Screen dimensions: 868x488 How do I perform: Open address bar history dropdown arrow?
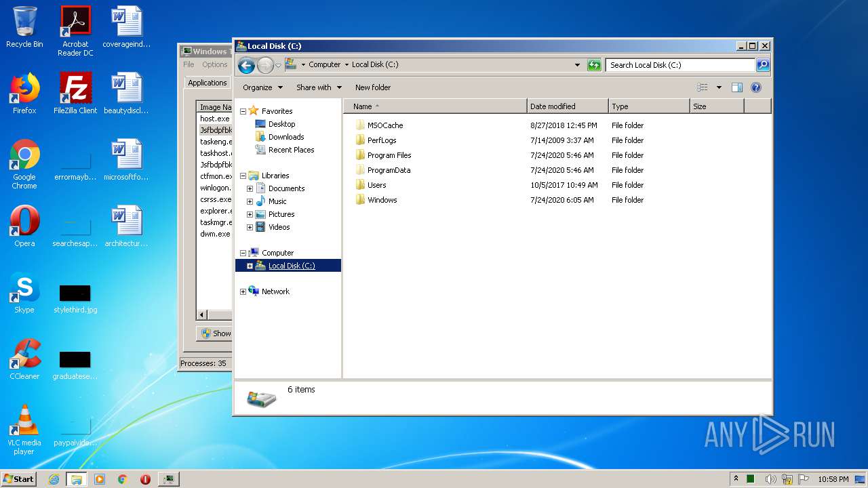[x=577, y=65]
